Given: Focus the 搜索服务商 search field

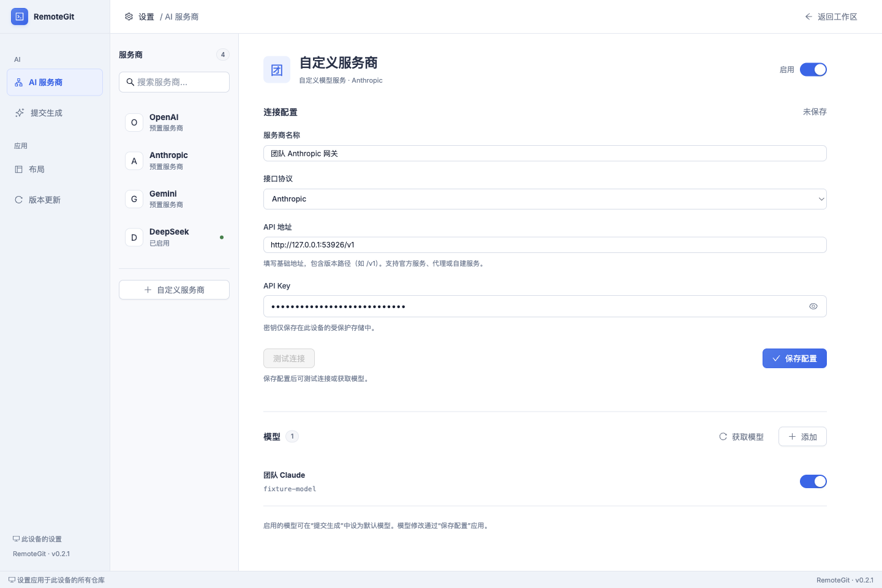Looking at the screenshot, I should pos(174,82).
